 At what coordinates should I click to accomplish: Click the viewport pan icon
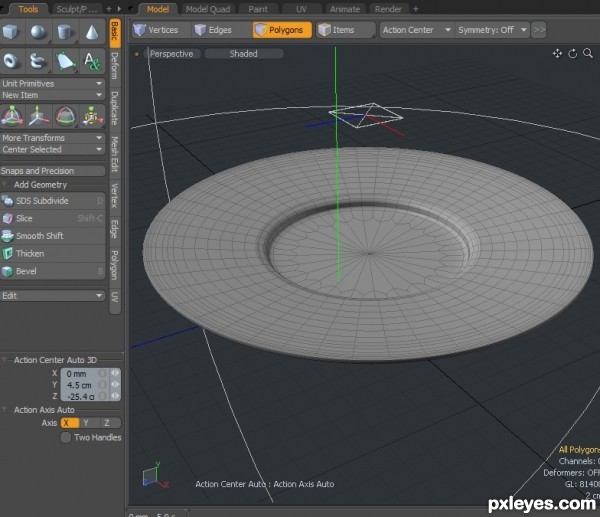[x=558, y=54]
